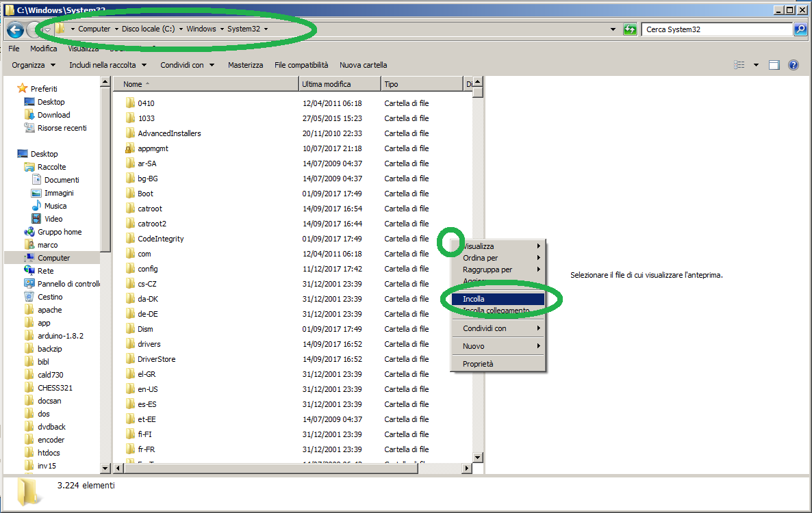Click the Cerca System32 search field
Screen dimensions: 812x513
pyautogui.click(x=715, y=29)
